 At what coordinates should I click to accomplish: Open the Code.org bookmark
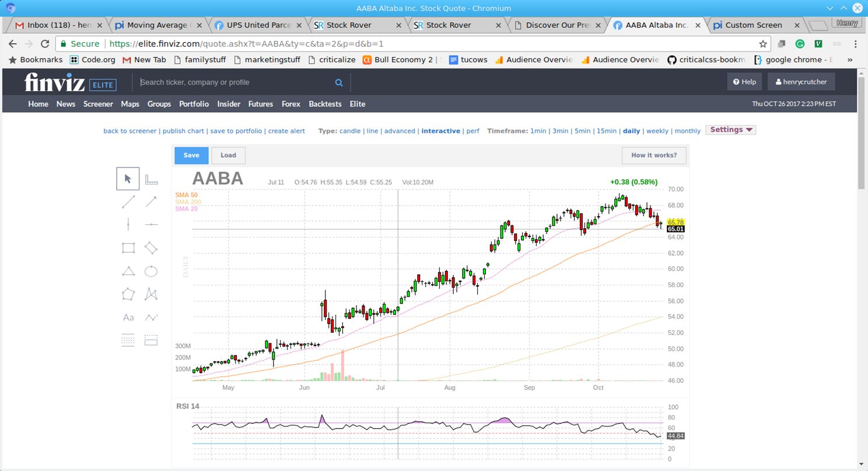(92, 60)
